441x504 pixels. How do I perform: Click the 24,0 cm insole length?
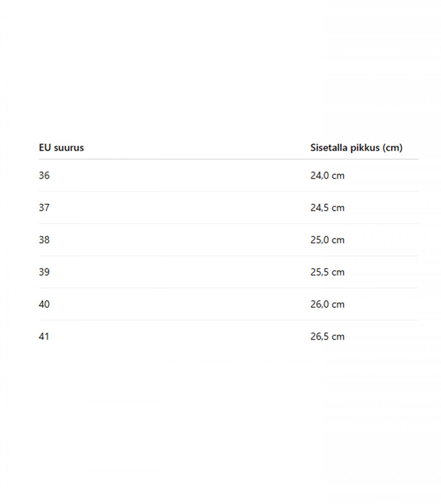point(327,176)
